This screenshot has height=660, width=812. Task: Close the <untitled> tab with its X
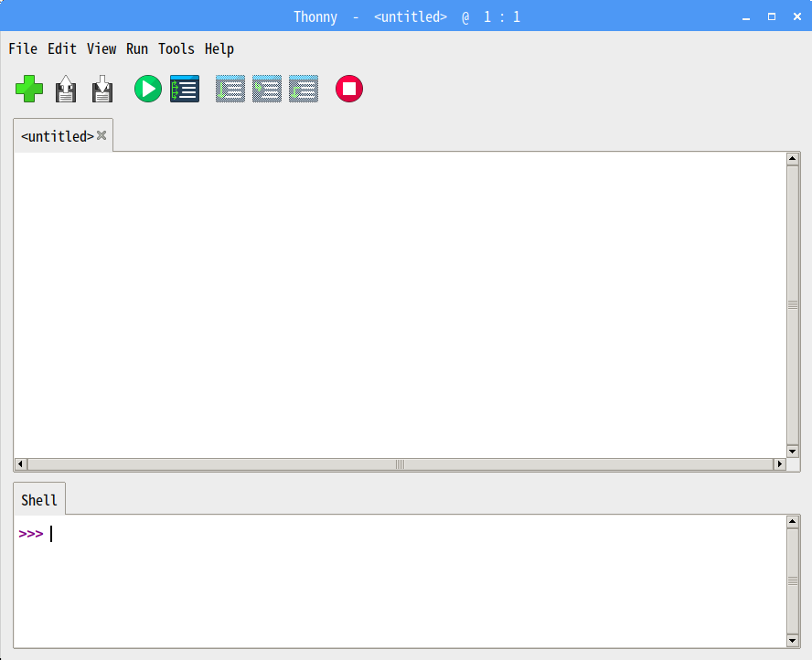[x=101, y=135]
